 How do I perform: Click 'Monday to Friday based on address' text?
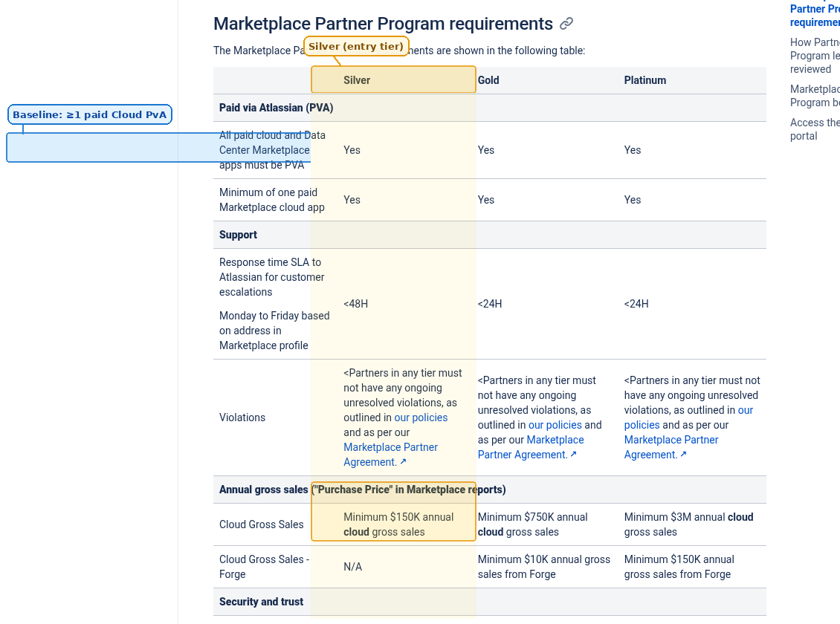pos(274,331)
